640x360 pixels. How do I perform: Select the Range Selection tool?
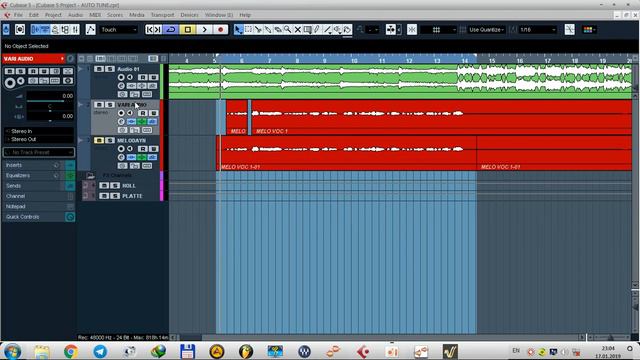coord(248,29)
